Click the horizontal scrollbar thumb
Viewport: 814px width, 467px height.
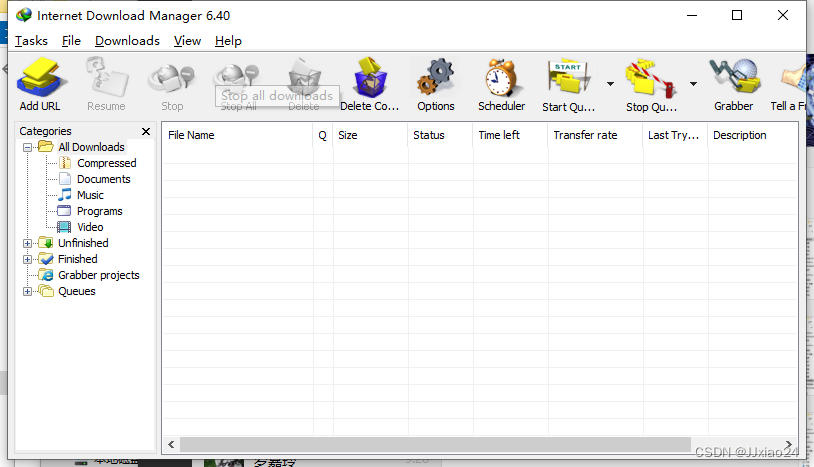pos(435,445)
